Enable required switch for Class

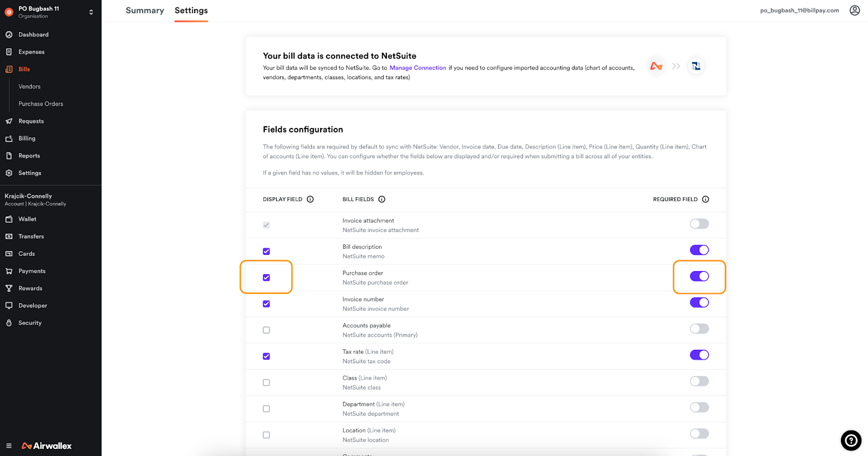tap(699, 381)
